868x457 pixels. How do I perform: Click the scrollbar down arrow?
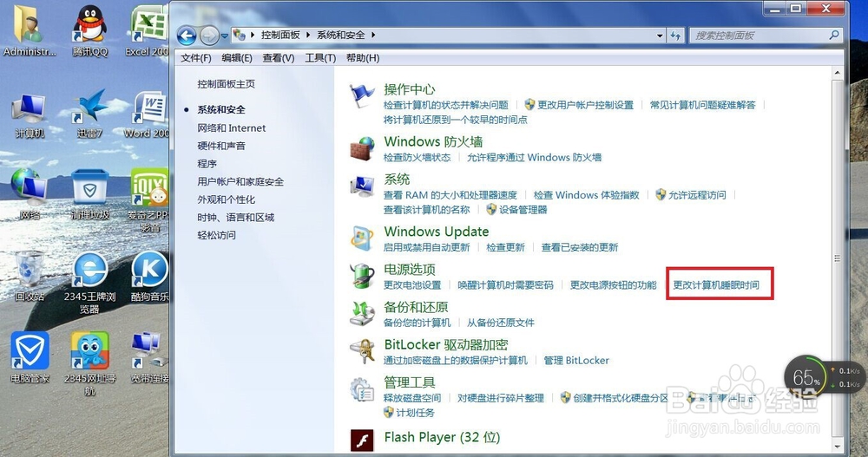pyautogui.click(x=837, y=446)
